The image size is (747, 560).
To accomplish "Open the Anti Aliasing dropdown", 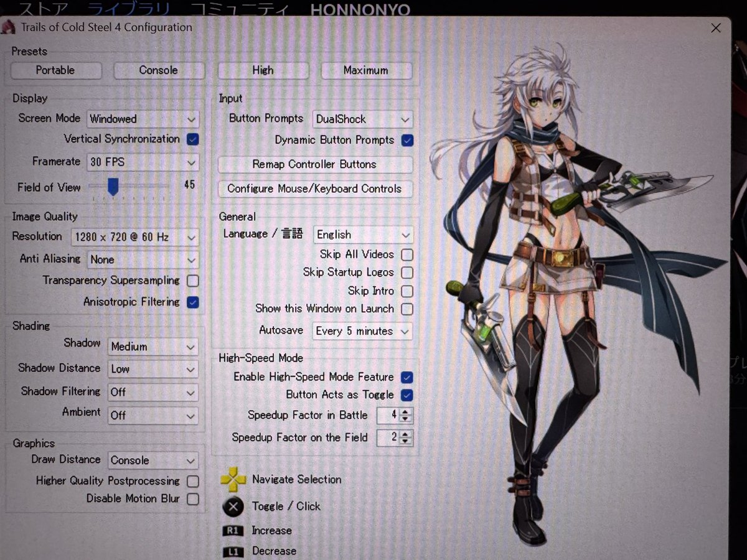I will (x=143, y=259).
